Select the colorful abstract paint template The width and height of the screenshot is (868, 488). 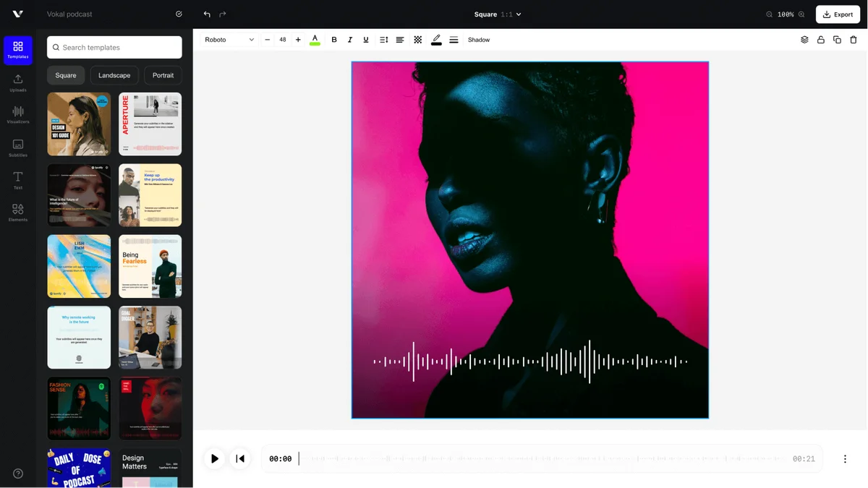click(79, 266)
